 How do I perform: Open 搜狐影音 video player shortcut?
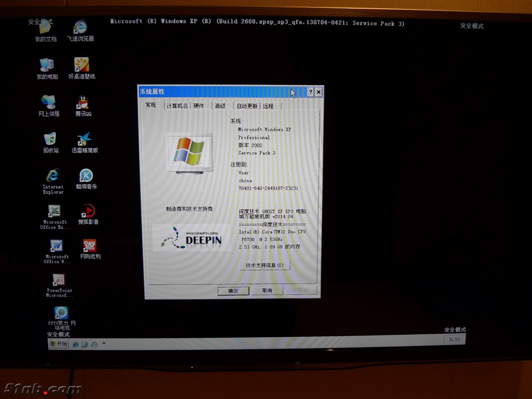(88, 212)
